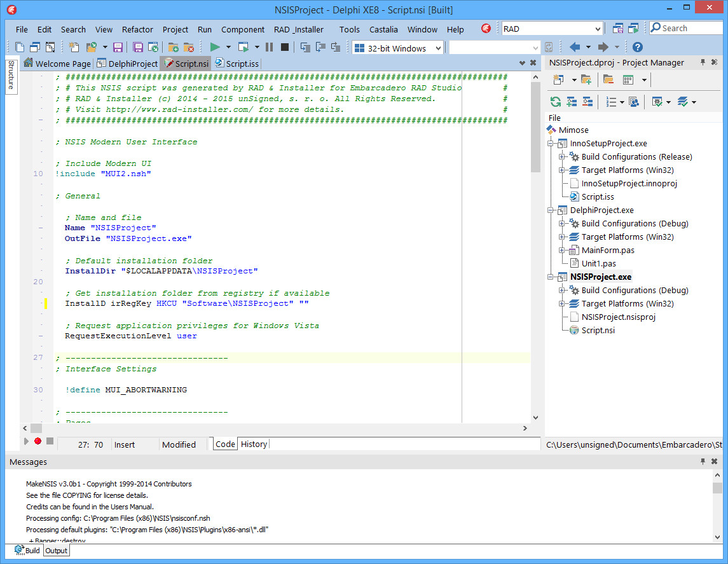728x564 pixels.
Task: Click the refresh icon in Project Manager toolbar
Action: (555, 102)
